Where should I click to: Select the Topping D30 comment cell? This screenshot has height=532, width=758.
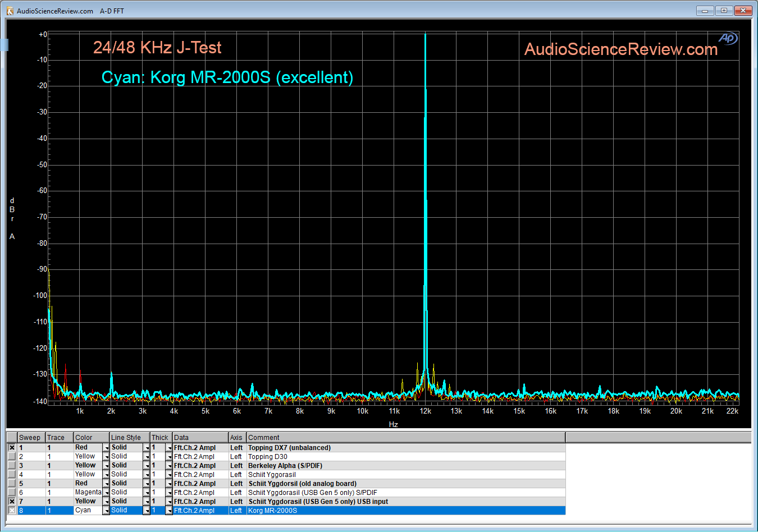click(x=406, y=457)
